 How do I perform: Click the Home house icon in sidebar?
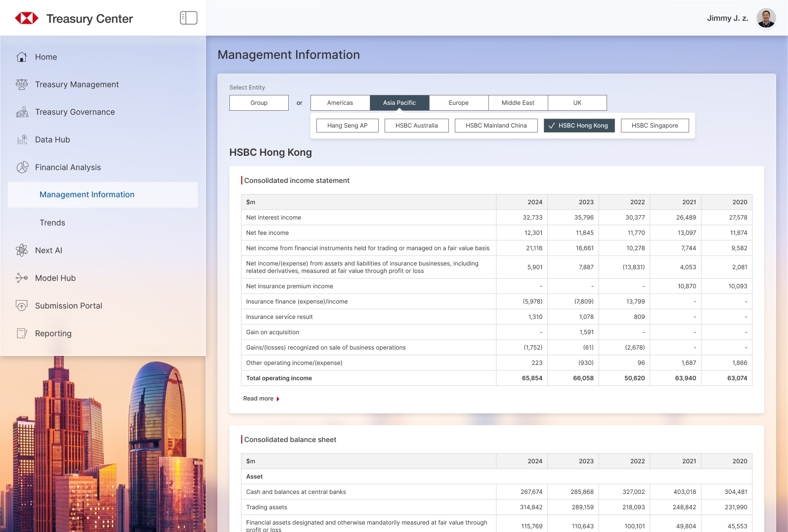point(22,57)
